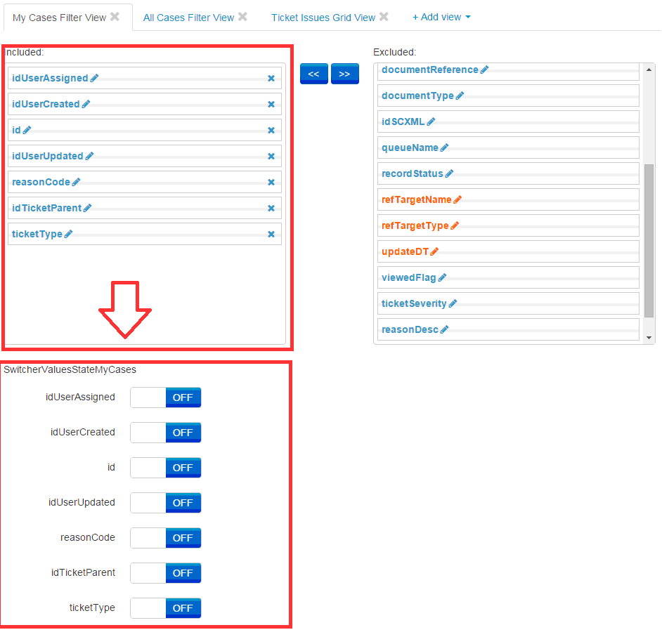The width and height of the screenshot is (662, 644).
Task: Remove idUserCreated using its X icon
Action: (271, 104)
